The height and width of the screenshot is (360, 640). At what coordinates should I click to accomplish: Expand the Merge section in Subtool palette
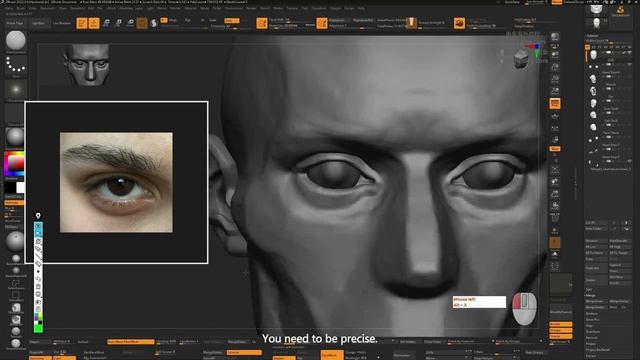click(x=590, y=295)
